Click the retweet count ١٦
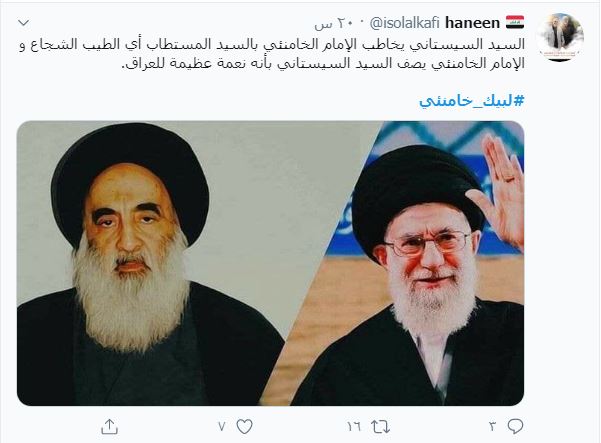This screenshot has width=601, height=443. point(354,427)
